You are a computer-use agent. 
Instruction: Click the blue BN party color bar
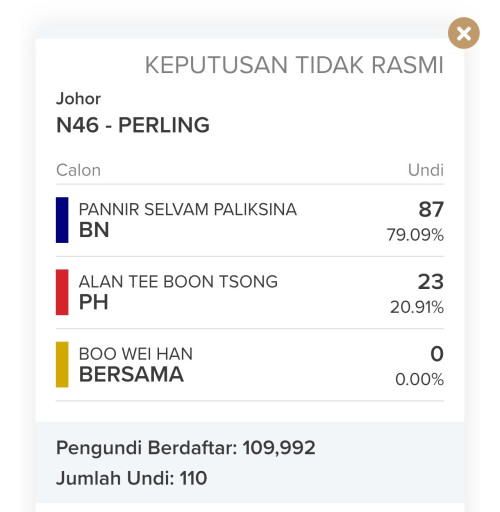(62, 220)
